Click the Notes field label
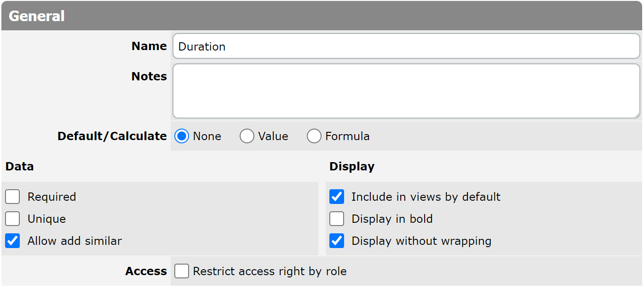This screenshot has width=644, height=288. 149,76
